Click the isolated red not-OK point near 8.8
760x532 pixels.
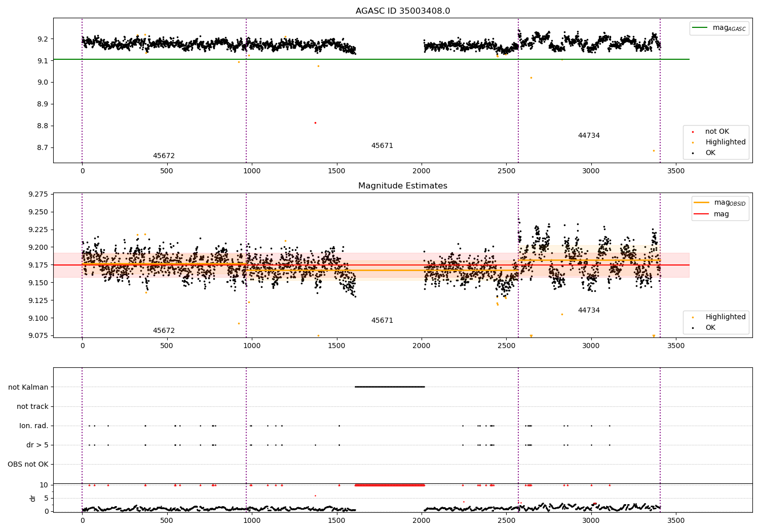315,123
